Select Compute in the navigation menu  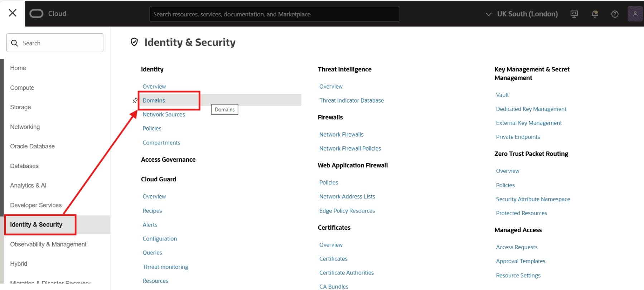point(22,88)
